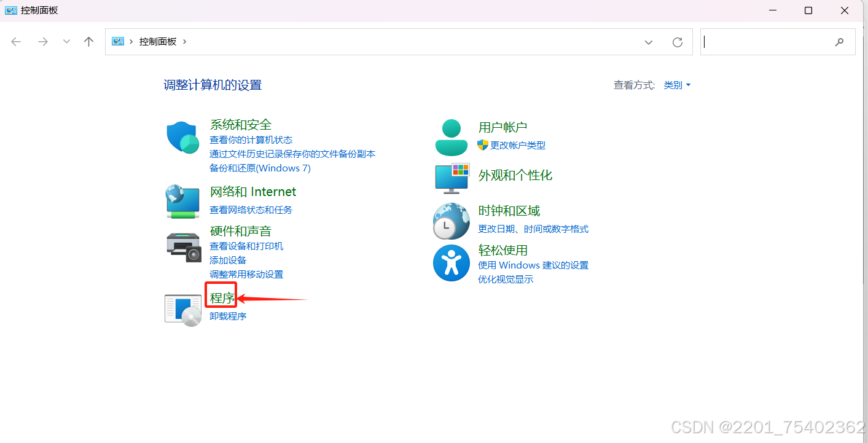Open 轻松使用 category
Image resolution: width=868 pixels, height=443 pixels.
coord(503,250)
